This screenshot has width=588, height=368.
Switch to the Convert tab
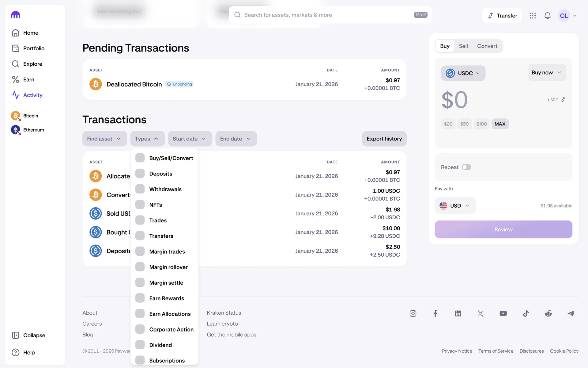point(487,46)
